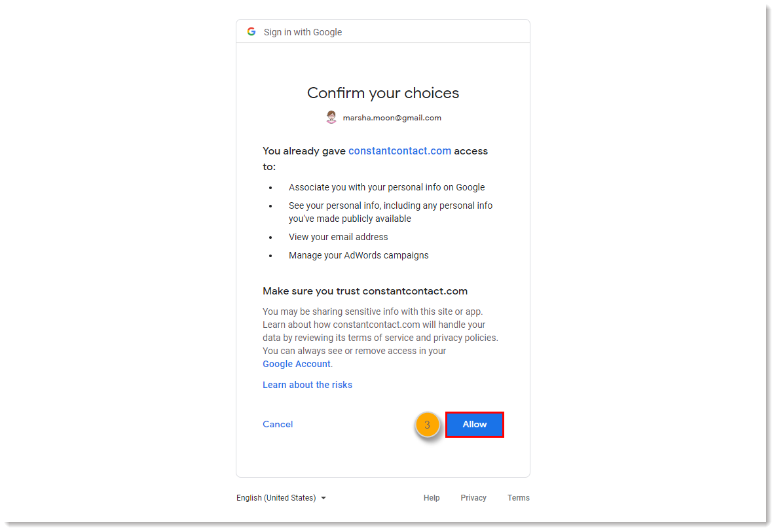Click the orange step 3 badge
776x532 pixels.
(x=427, y=425)
